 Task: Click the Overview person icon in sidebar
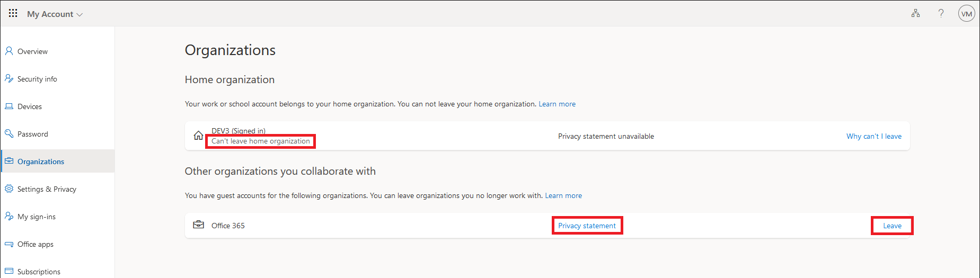[9, 51]
